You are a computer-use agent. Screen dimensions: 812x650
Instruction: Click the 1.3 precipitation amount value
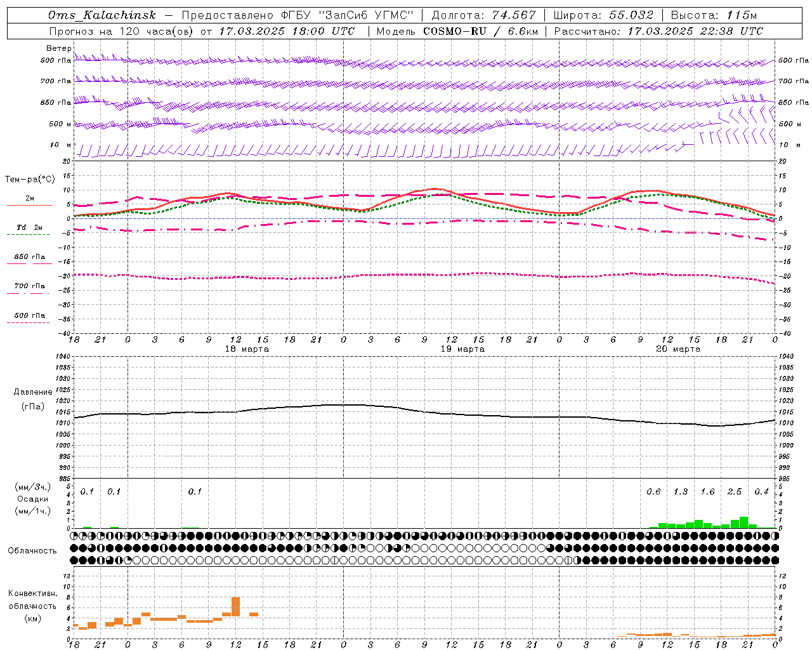pos(681,492)
